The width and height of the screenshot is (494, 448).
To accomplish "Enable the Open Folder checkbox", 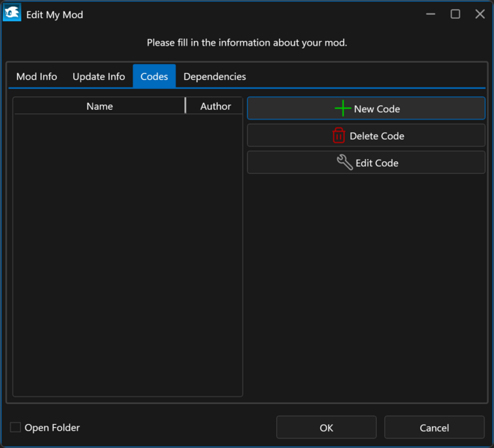I will [x=16, y=428].
